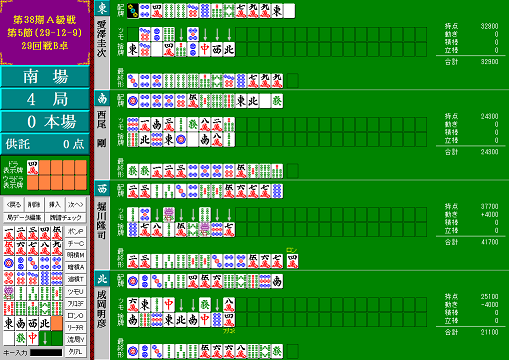The image size is (509, 360).
Task: Choose the tsumogiri down-arrow palette tile
Action: click(x=45, y=338)
